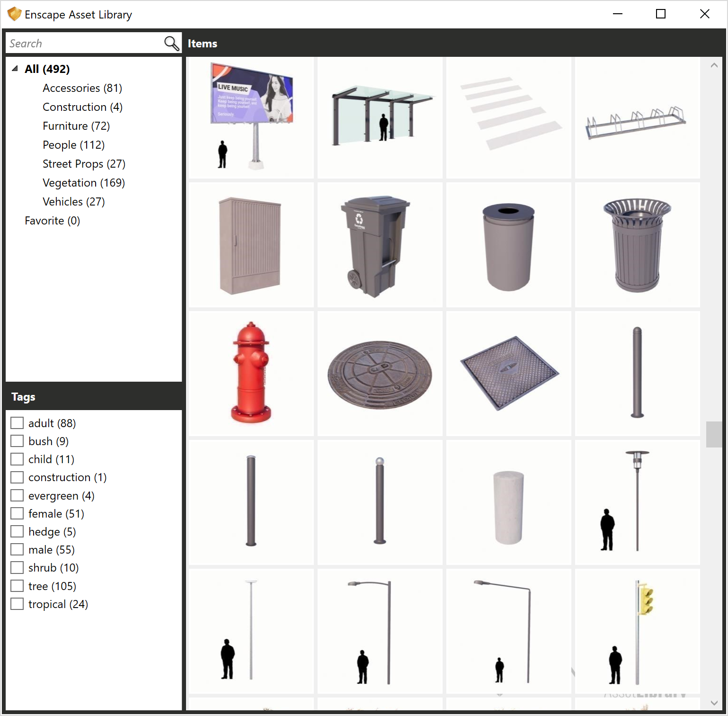Click the Enscape shield logo icon
Image resolution: width=728 pixels, height=716 pixels.
tap(14, 14)
